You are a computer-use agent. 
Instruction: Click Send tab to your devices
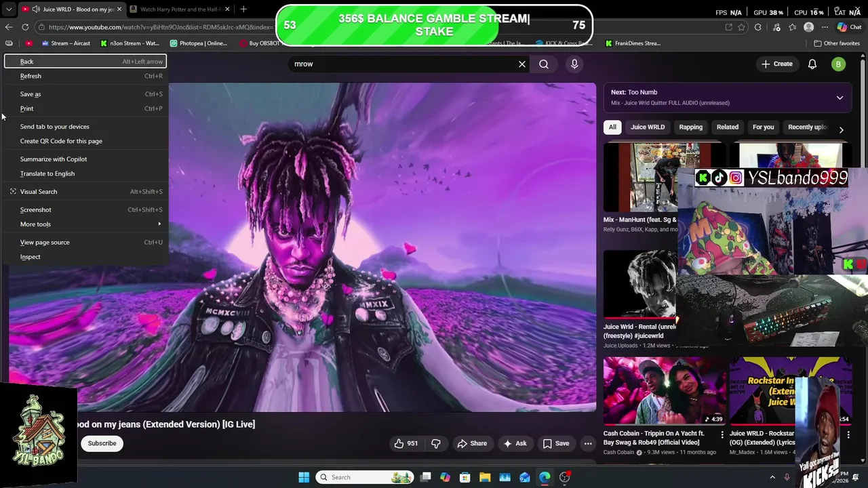pyautogui.click(x=85, y=127)
